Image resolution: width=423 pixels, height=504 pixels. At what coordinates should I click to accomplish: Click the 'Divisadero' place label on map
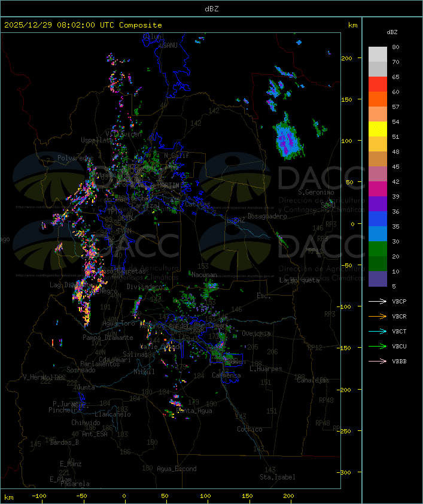click(x=145, y=286)
